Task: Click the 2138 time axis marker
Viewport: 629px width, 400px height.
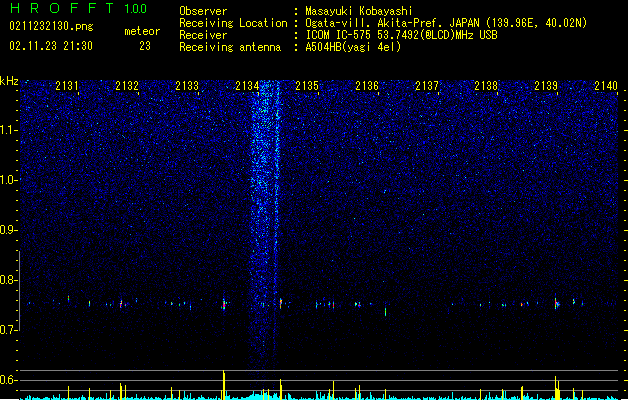Action: point(486,86)
